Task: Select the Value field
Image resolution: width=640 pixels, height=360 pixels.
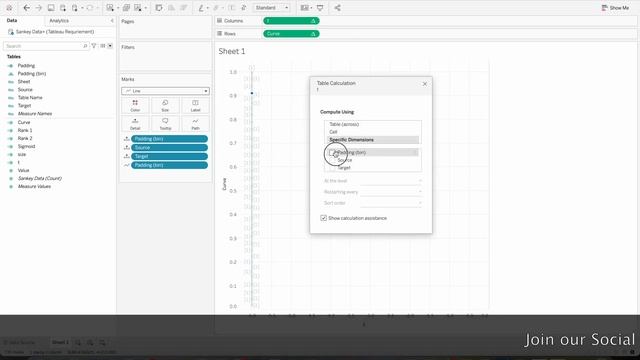Action: [x=23, y=171]
